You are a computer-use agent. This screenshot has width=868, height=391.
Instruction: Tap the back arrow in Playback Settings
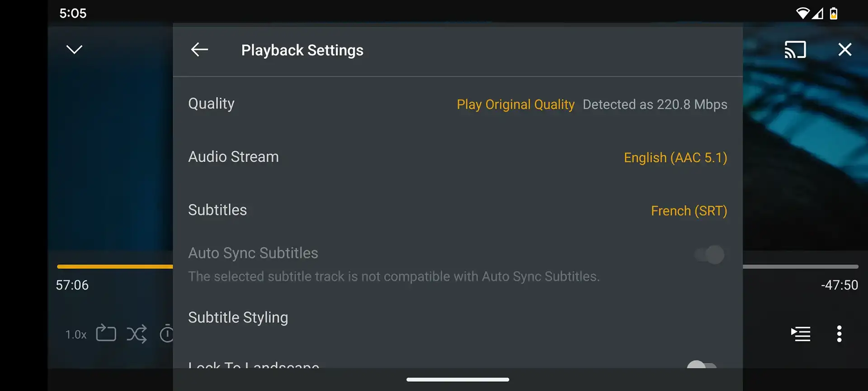coord(199,50)
